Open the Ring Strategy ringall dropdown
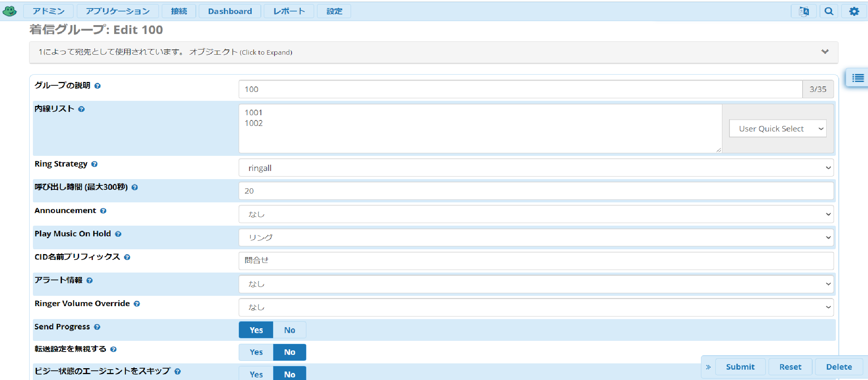Screen dimensions: 868x380 536,168
